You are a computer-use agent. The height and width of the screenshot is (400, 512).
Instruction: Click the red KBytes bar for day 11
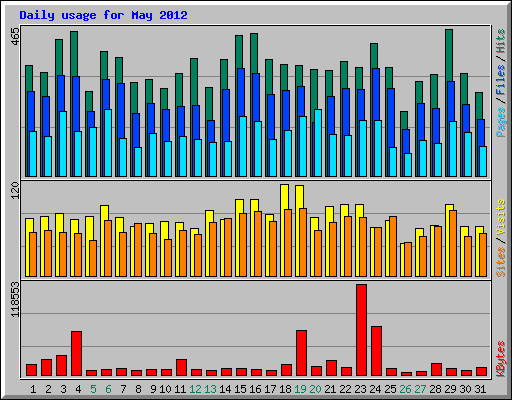181,368
